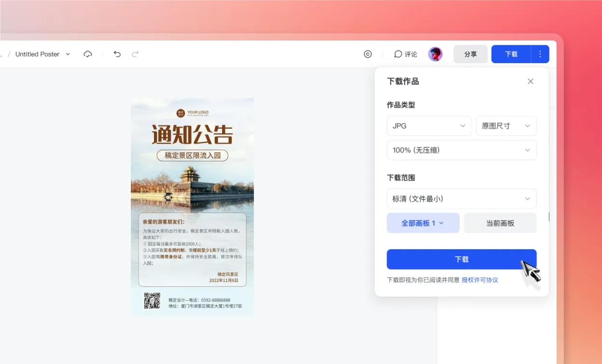Click the YOUR LOGO mark on poster

coord(192,113)
